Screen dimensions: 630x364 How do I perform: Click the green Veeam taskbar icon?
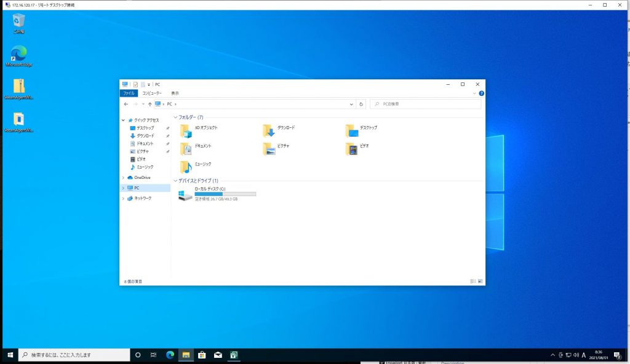pyautogui.click(x=234, y=355)
